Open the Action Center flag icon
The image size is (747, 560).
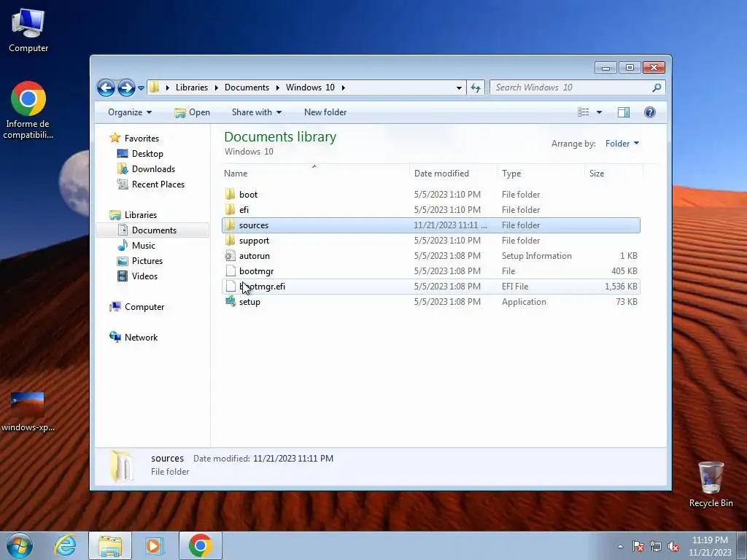point(638,546)
